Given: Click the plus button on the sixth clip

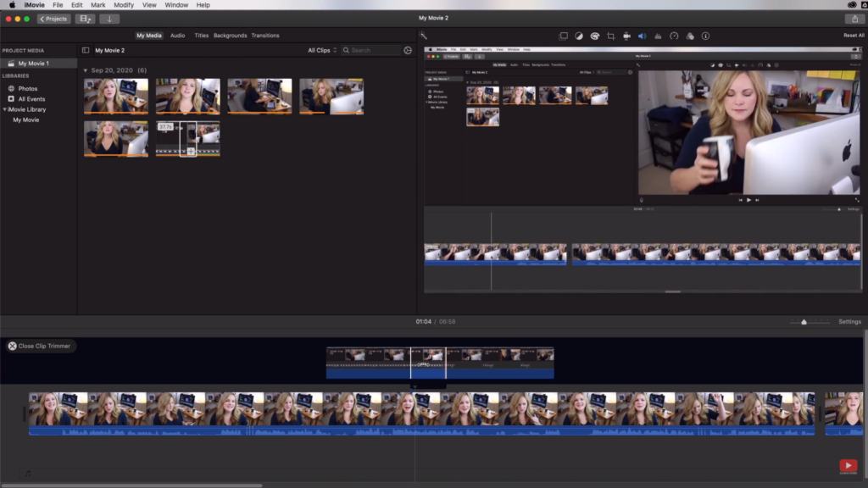Looking at the screenshot, I should 191,151.
